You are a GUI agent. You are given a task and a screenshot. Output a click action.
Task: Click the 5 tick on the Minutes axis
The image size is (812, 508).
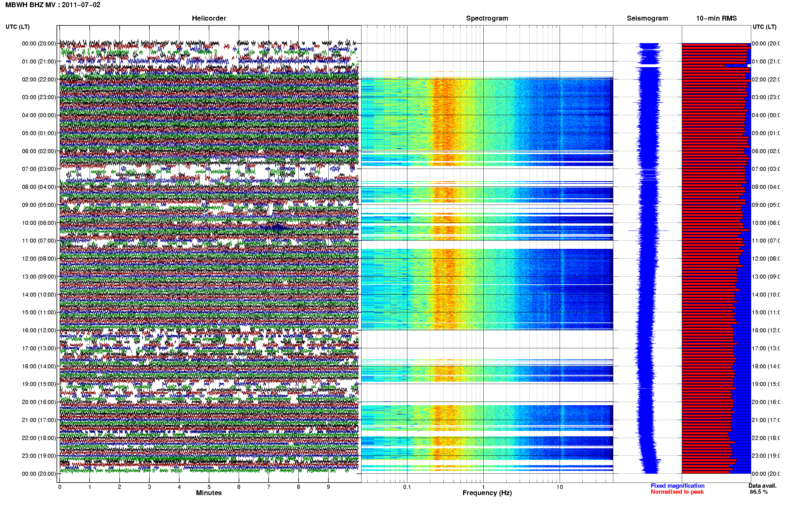coord(209,487)
